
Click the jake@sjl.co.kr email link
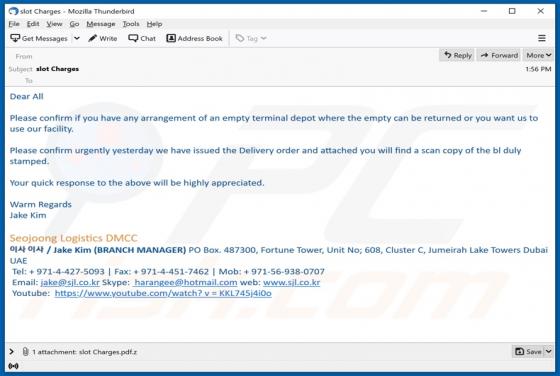[70, 282]
